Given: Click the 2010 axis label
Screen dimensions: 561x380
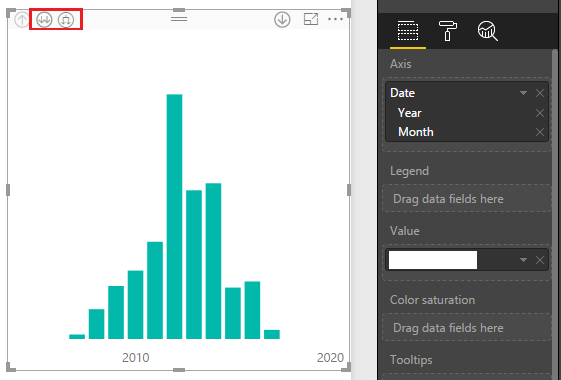Looking at the screenshot, I should (x=136, y=357).
